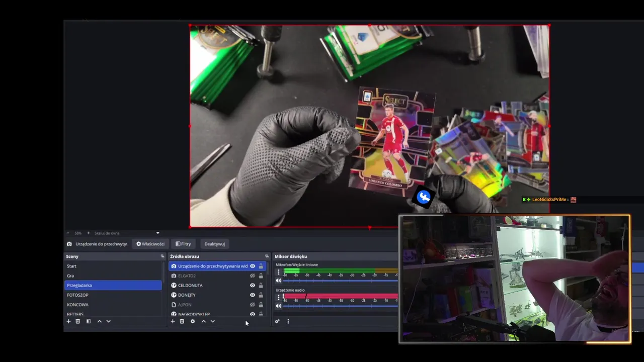This screenshot has height=362, width=644.
Task: Hide the DONEJTY source
Action: click(x=253, y=295)
